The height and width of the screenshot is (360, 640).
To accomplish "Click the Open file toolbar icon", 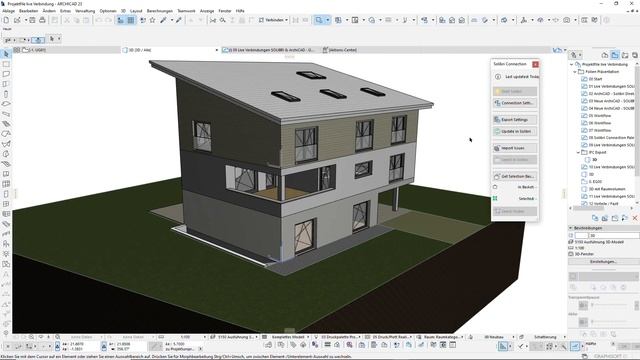I will (x=17, y=20).
